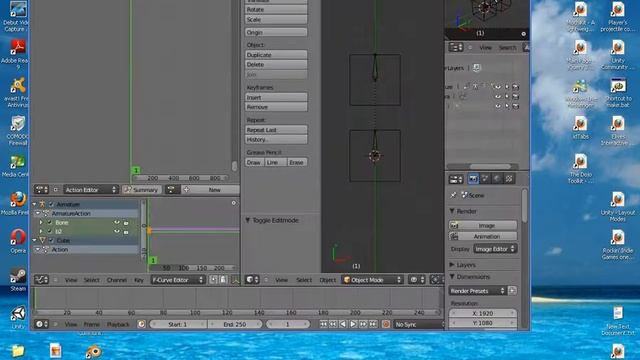Viewport: 640px width, 360px height.
Task: Open the F-Curve Editor mode dropdown
Action: pyautogui.click(x=178, y=280)
